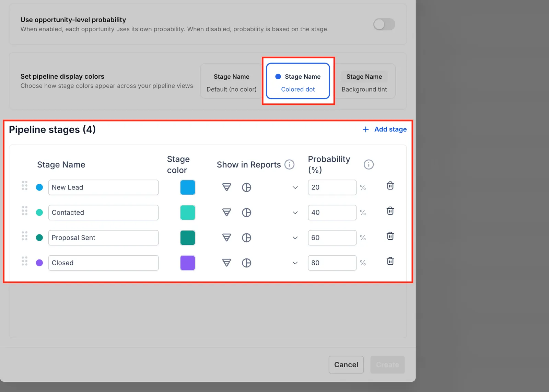Expand the reports dropdown for Contacted

(295, 212)
